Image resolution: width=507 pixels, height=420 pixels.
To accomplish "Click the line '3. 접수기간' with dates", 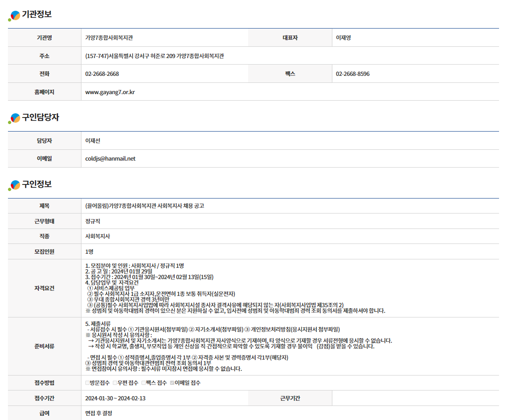I will (149, 277).
